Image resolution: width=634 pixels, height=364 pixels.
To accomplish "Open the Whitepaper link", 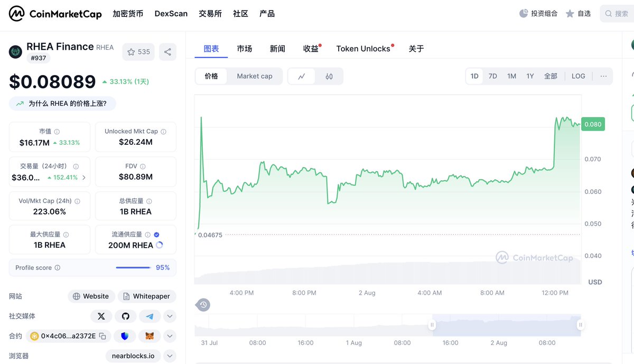I will click(x=147, y=296).
